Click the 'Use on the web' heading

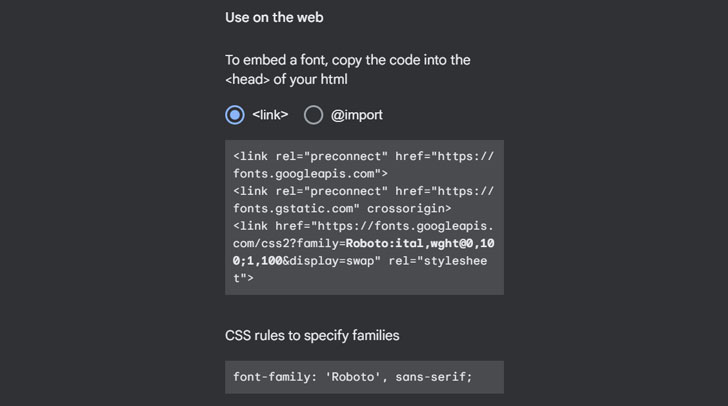click(x=274, y=17)
